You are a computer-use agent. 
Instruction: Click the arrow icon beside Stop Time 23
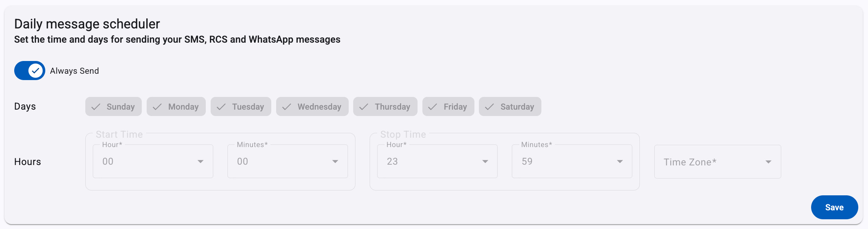click(485, 162)
